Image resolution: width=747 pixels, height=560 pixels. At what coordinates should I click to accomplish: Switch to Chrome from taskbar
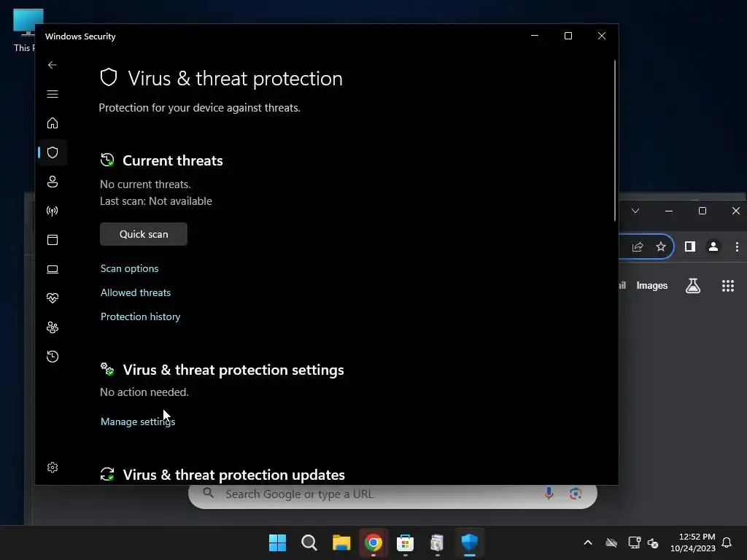373,542
